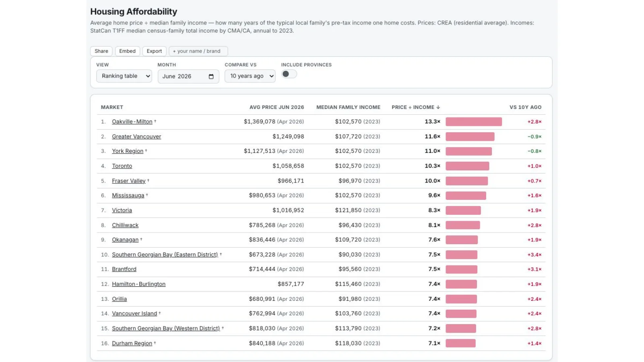Toggle the Include Provinces switch
The width and height of the screenshot is (644, 362).
(x=289, y=74)
